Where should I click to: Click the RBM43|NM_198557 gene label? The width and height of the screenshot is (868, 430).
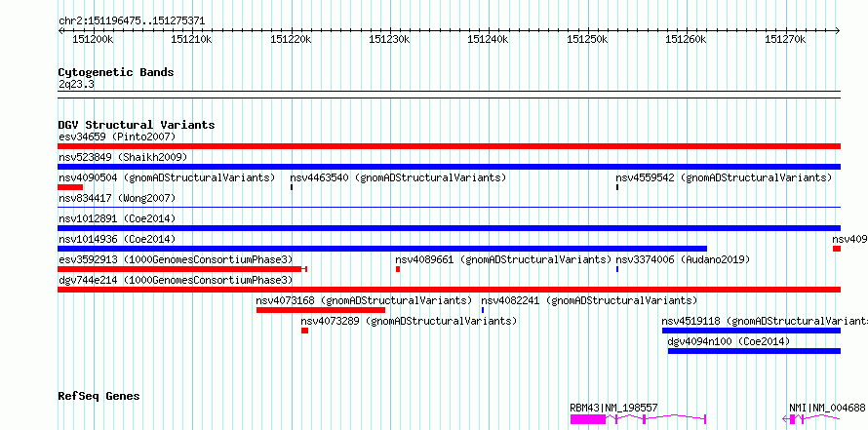tap(613, 408)
